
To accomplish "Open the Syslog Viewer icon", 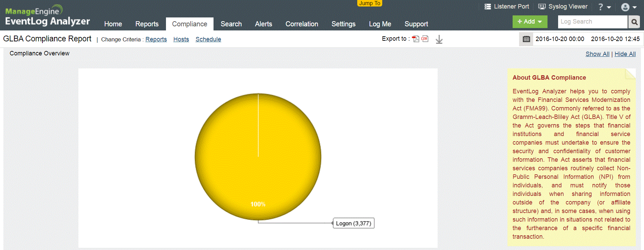I will point(542,6).
